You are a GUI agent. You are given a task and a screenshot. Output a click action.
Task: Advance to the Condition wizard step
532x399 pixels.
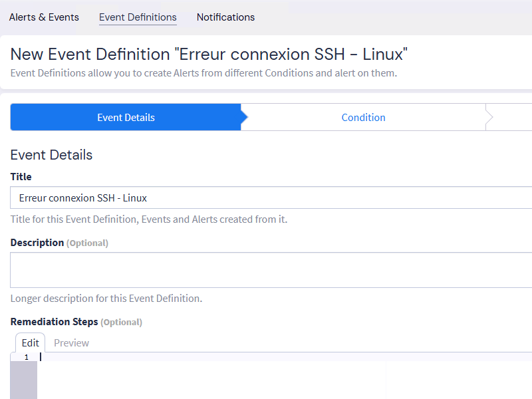[363, 118]
